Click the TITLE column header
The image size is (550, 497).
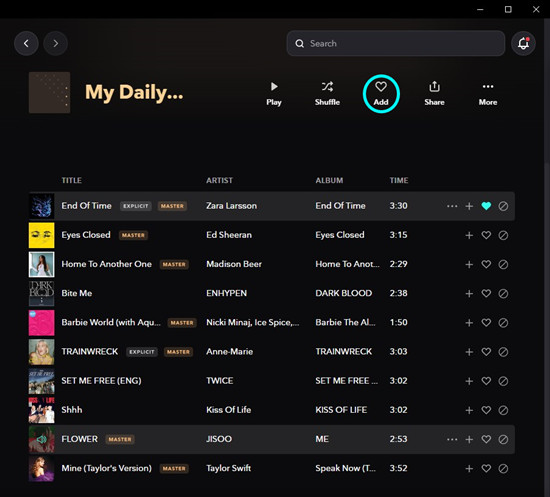point(72,180)
